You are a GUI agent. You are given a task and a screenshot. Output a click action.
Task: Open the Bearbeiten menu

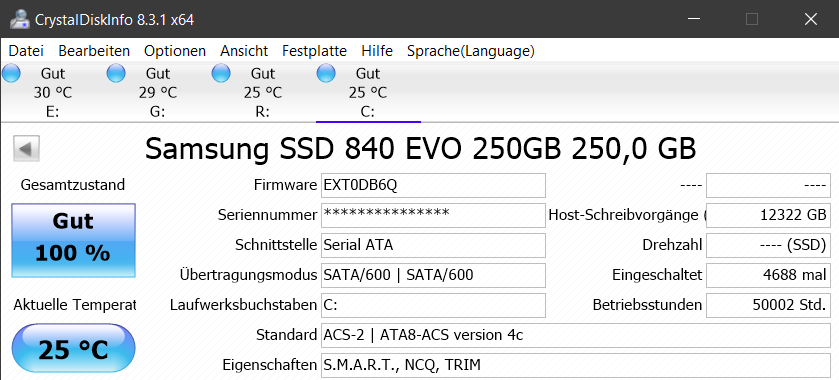click(94, 51)
